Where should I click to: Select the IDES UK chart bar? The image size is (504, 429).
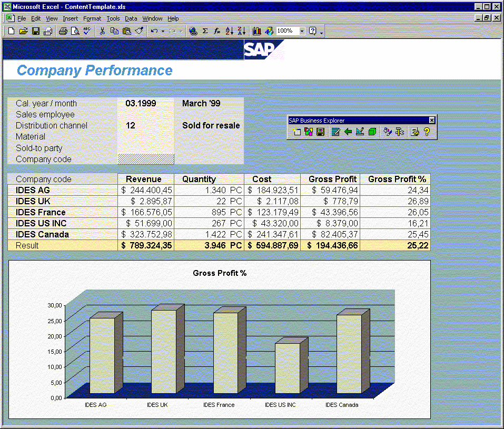(168, 349)
